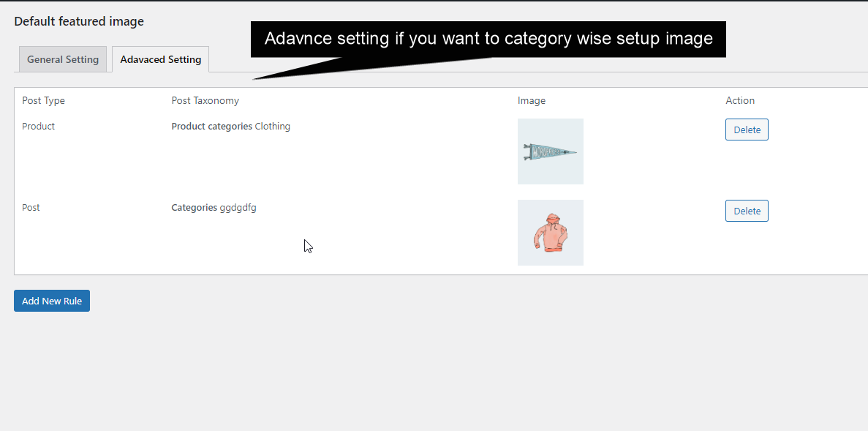
Task: Select the Clothing taxonomy link
Action: pos(273,126)
